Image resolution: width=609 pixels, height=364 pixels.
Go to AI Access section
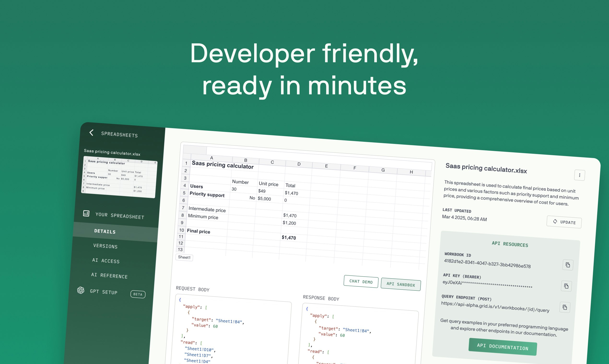[x=106, y=261]
